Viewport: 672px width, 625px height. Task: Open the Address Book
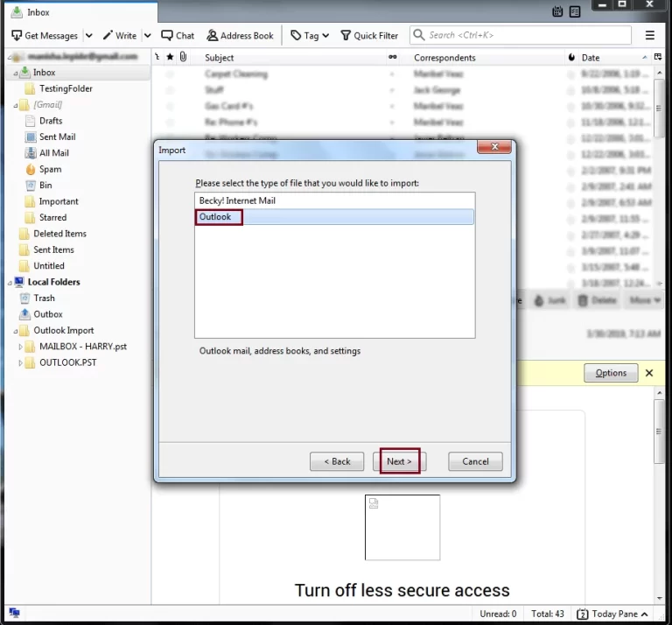[x=240, y=36]
